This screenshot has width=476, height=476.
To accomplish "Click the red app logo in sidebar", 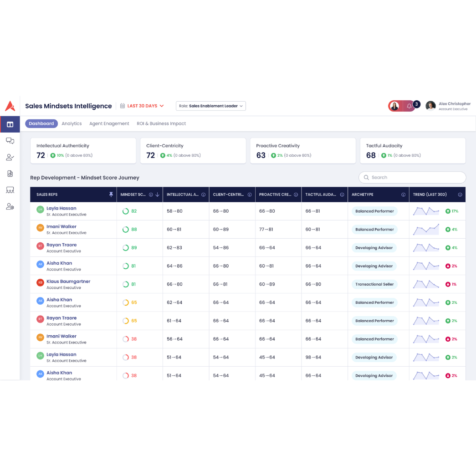I will [x=10, y=106].
